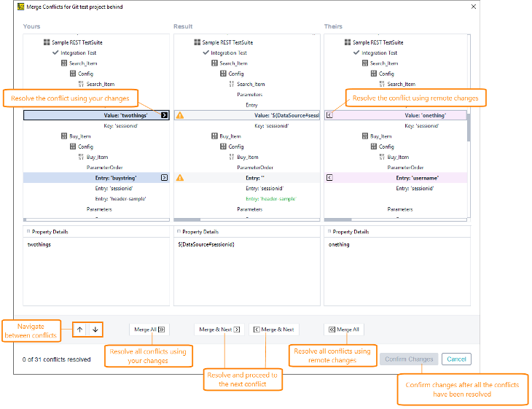Apply your 'twothings' value using arrow icon
Screen dimensions: 532x409
click(x=164, y=115)
